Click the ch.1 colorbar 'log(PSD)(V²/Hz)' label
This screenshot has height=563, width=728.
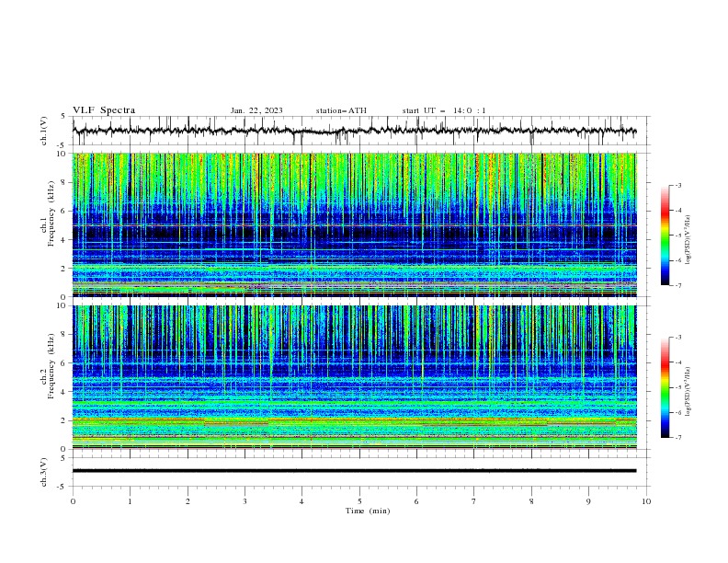(688, 240)
